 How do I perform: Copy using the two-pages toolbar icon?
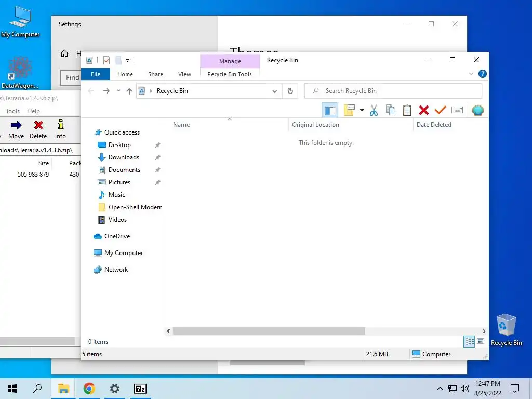click(391, 110)
